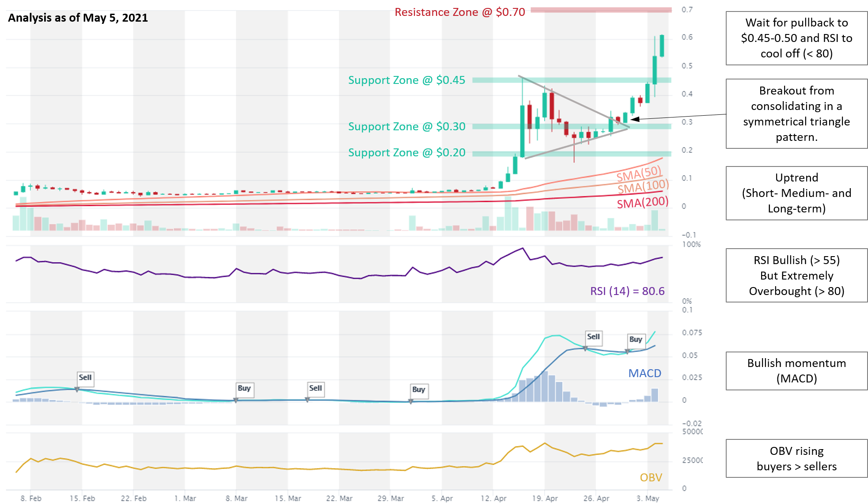This screenshot has width=868, height=503.
Task: Click the '22. Mar' date axis label
Action: pos(339,498)
